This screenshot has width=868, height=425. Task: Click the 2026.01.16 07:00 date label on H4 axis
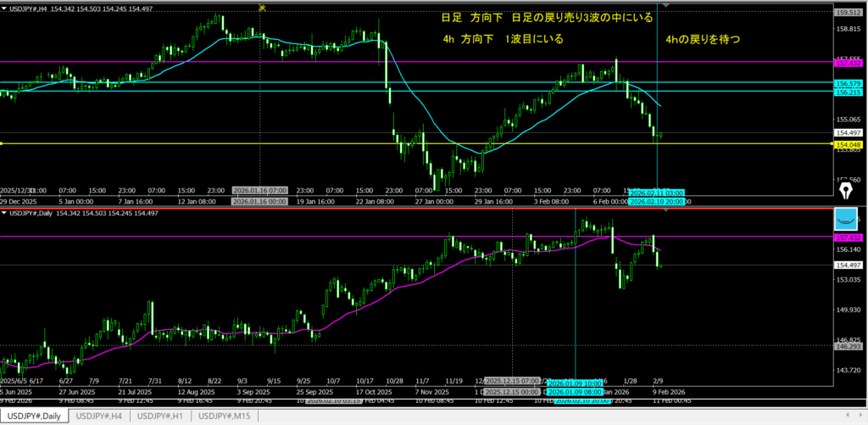pos(259,191)
